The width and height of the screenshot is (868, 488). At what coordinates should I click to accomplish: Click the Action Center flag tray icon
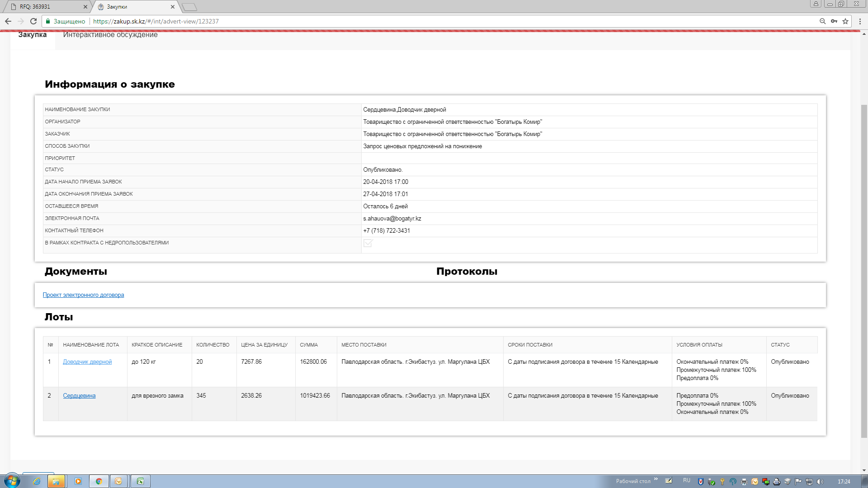click(798, 482)
